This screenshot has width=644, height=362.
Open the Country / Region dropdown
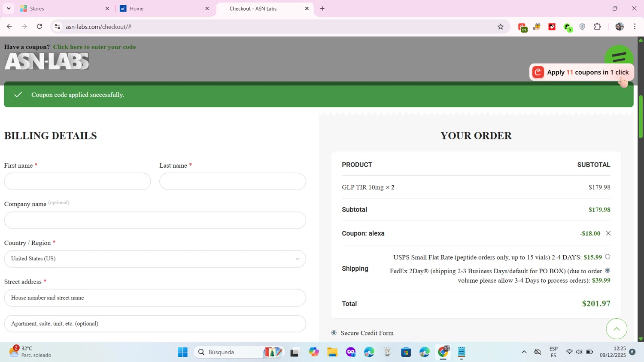pos(155,259)
